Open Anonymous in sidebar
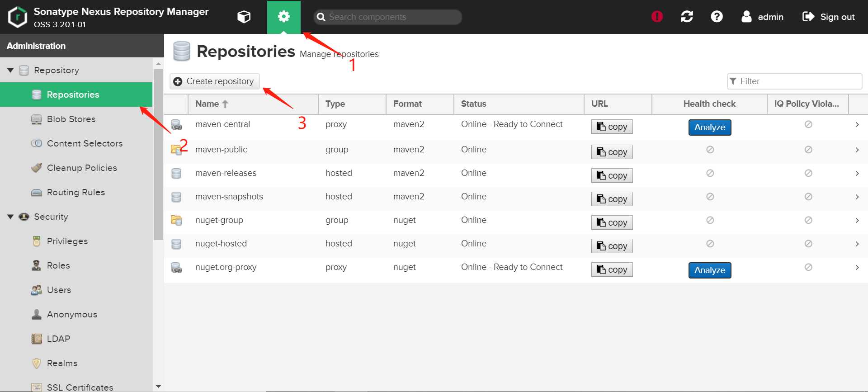Viewport: 868px width, 392px height. pyautogui.click(x=76, y=314)
